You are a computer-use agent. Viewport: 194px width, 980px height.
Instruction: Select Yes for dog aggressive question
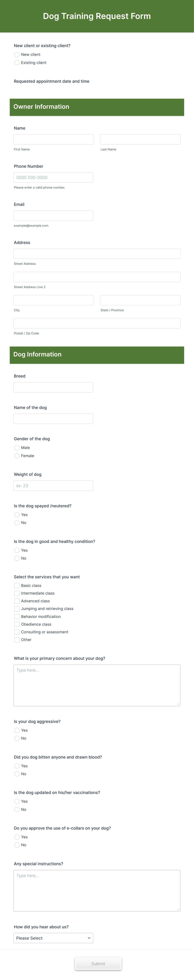pos(17,730)
